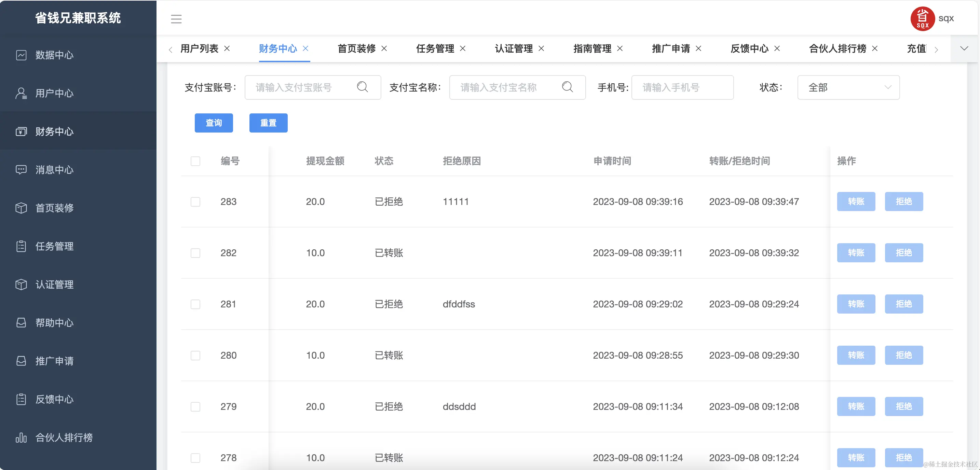Expand the tabs options chevron menu
The image size is (980, 470).
964,48
